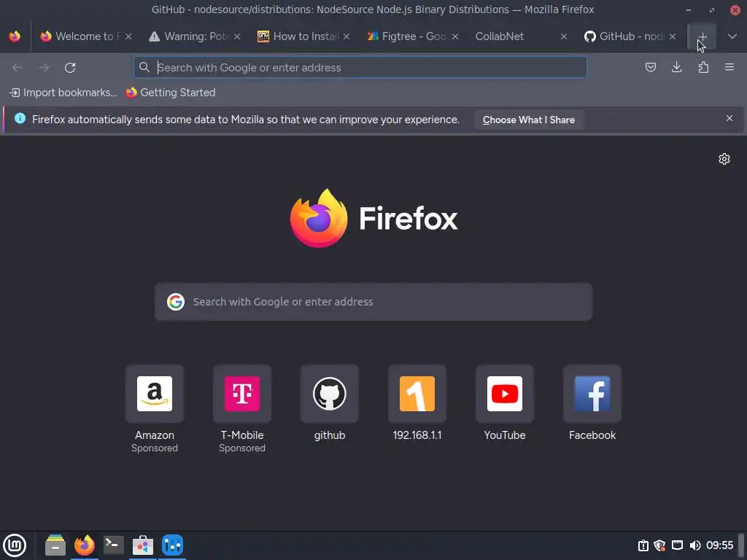
Task: Expand the list all tabs chevron
Action: [732, 36]
